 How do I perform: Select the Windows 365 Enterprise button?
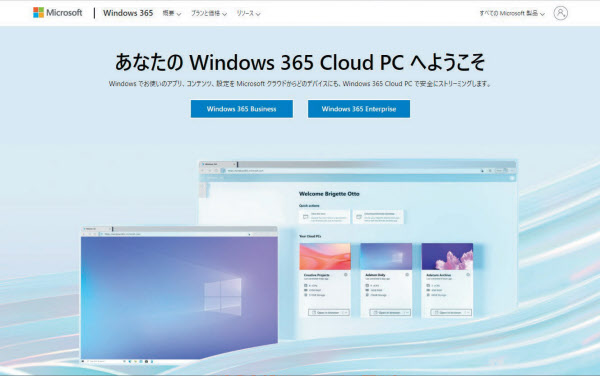(359, 109)
